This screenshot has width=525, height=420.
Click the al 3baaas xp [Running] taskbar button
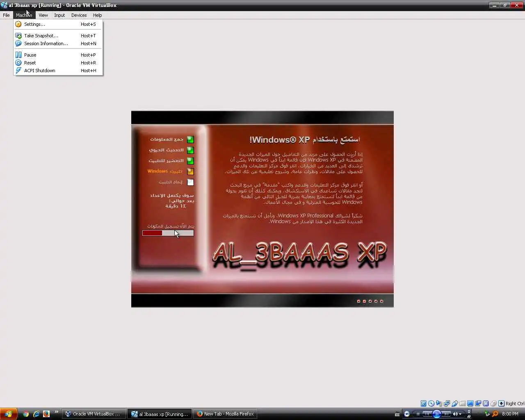pyautogui.click(x=160, y=414)
